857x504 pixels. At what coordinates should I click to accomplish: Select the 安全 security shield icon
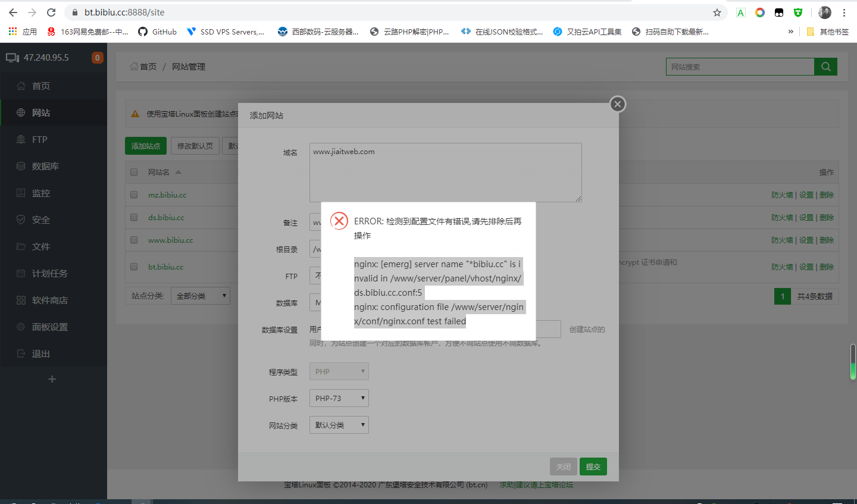(21, 219)
